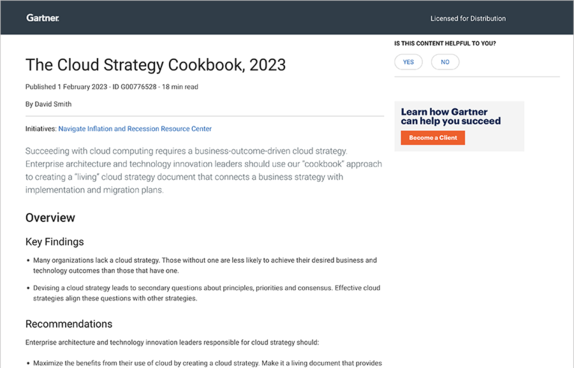574x368 pixels.
Task: Answer YES to content helpful question
Action: coord(408,62)
